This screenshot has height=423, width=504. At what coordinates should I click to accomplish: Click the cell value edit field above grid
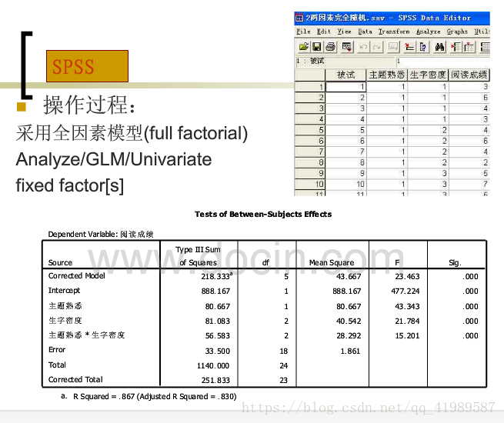tap(442, 61)
